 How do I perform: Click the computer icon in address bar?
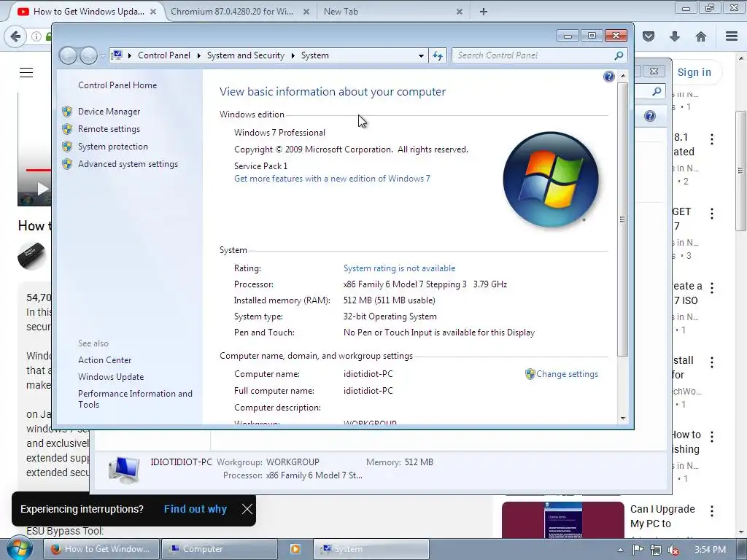117,55
